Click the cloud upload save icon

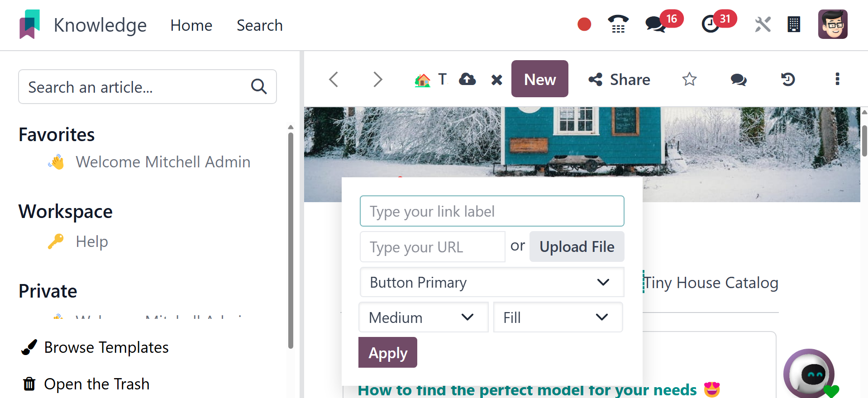(467, 80)
